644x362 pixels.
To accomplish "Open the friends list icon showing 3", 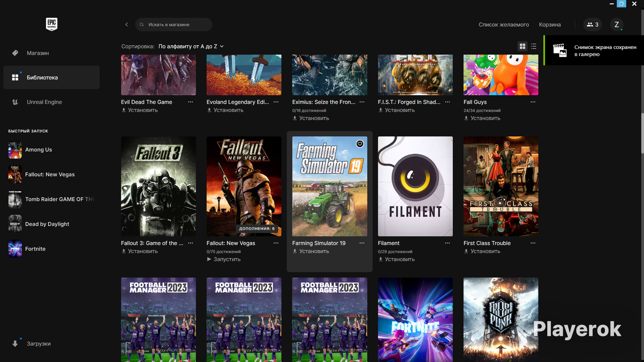I will [x=593, y=25].
